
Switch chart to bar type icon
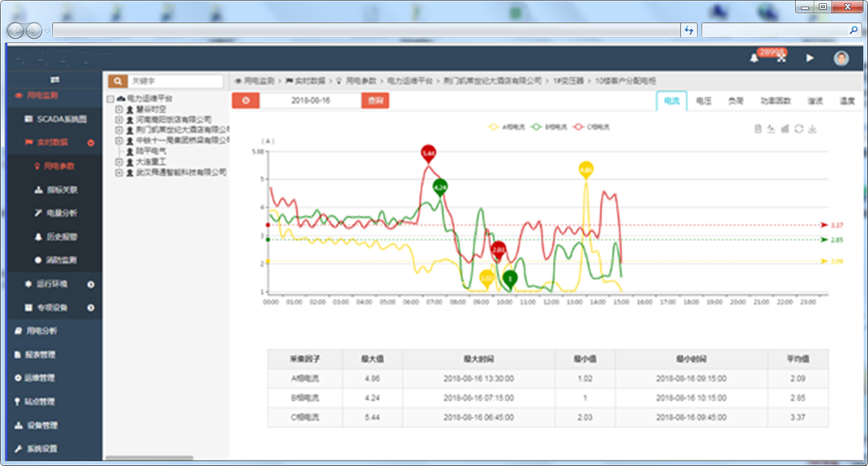click(x=785, y=129)
